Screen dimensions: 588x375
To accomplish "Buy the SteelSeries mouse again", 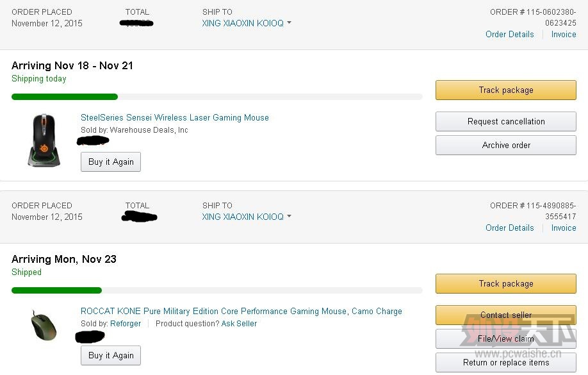I will (111, 162).
